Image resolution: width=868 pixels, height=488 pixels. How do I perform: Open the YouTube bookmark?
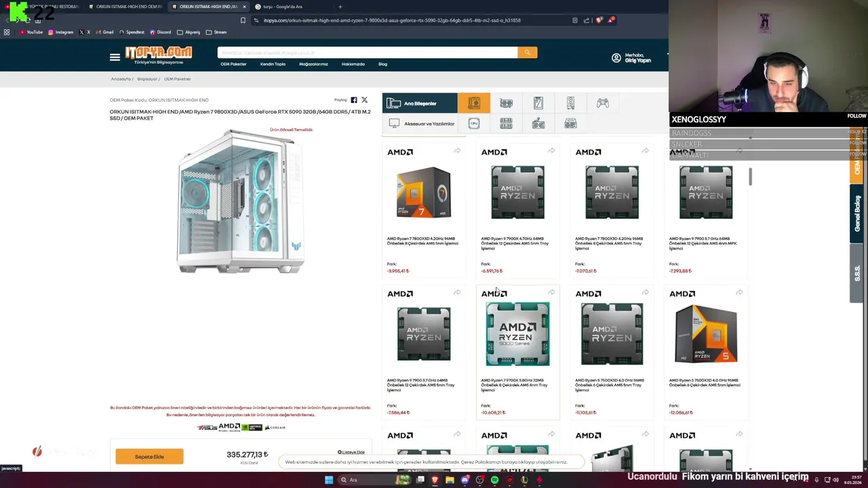pyautogui.click(x=31, y=32)
